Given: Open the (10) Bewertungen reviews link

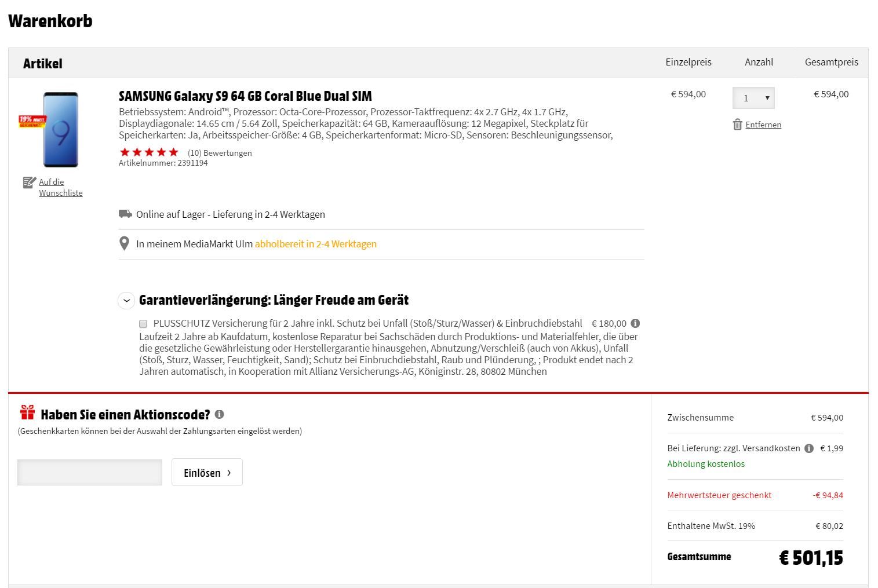Looking at the screenshot, I should point(220,153).
